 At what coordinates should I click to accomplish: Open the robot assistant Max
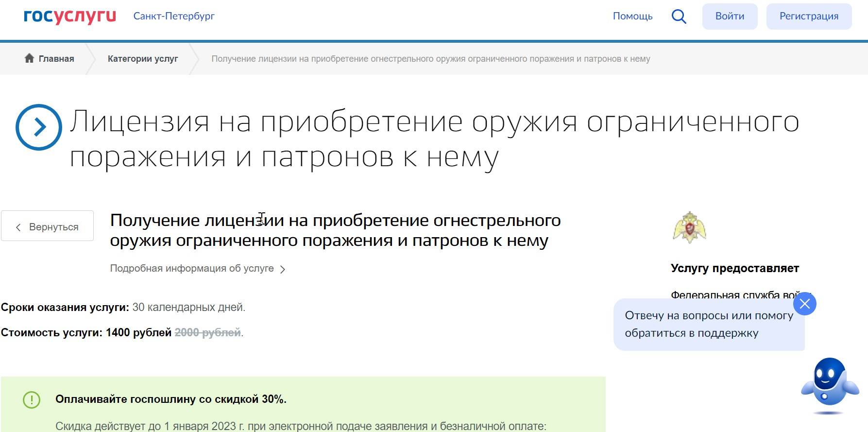pos(830,386)
